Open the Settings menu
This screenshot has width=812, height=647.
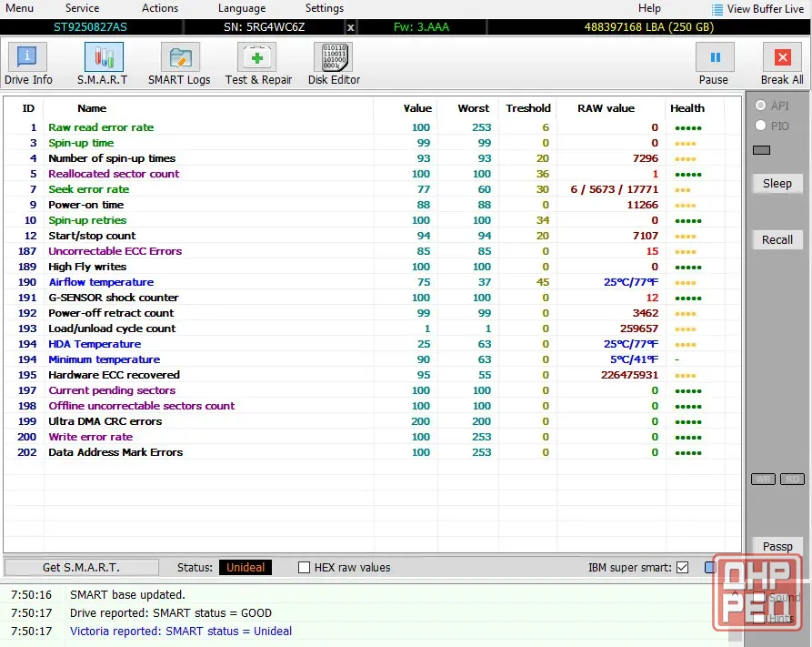coord(325,8)
